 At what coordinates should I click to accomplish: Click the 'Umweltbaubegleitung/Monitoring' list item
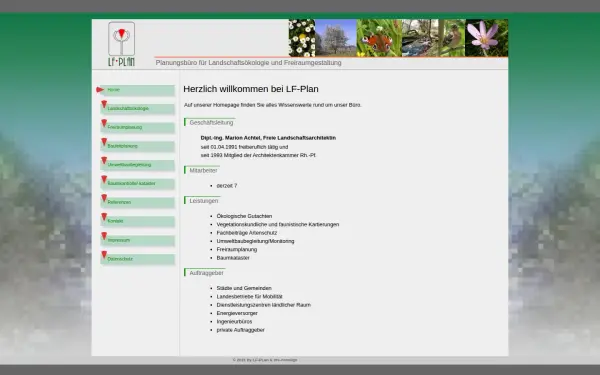[x=255, y=241]
